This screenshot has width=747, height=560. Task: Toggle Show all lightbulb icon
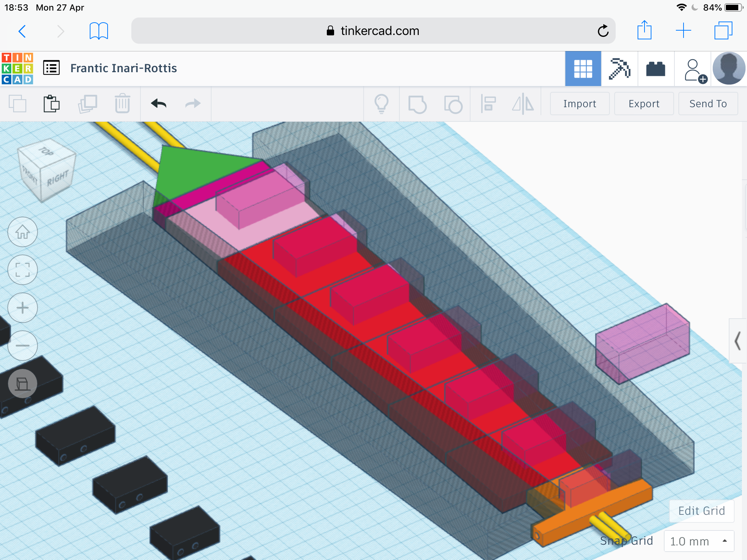(x=382, y=104)
